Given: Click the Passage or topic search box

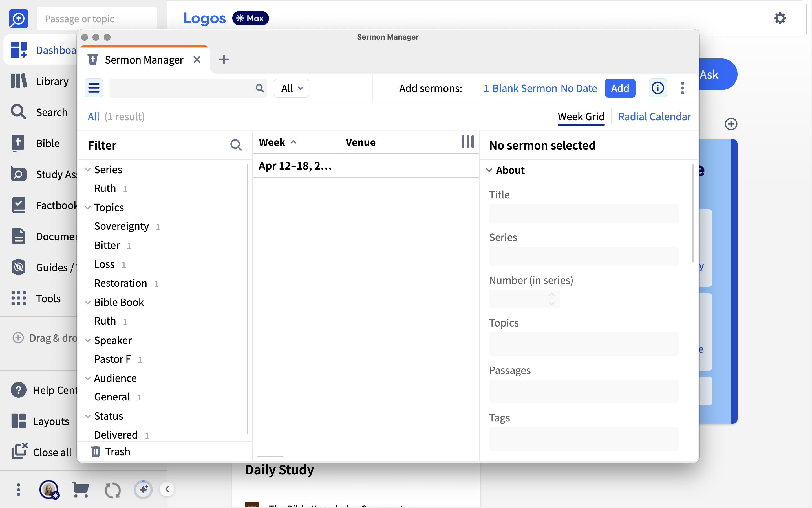Looking at the screenshot, I should 97,19.
